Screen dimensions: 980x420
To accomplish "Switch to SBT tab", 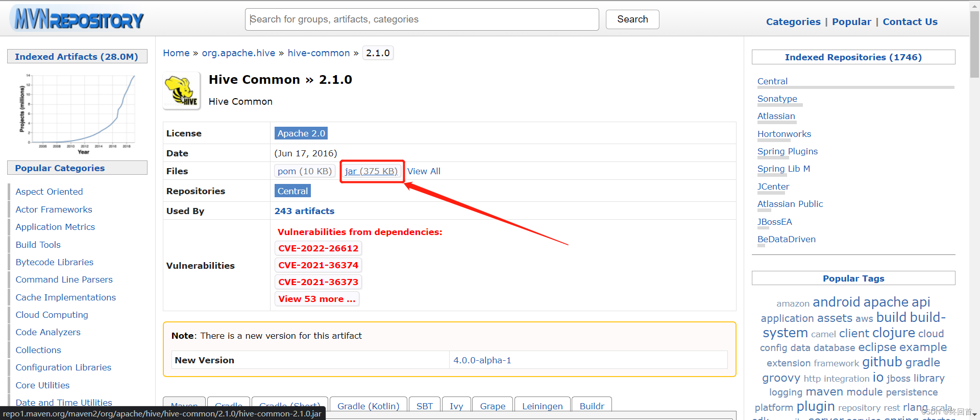I will (x=425, y=405).
